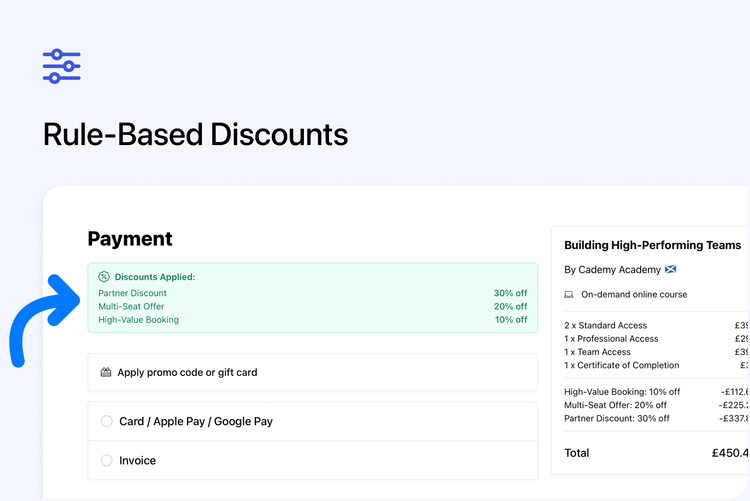The width and height of the screenshot is (750, 501).
Task: Click the Payment heading
Action: pos(130,238)
